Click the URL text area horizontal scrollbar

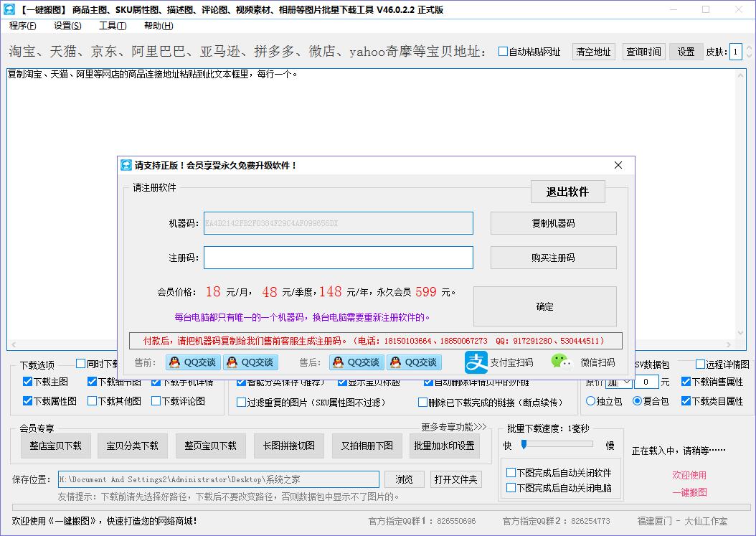coord(372,344)
